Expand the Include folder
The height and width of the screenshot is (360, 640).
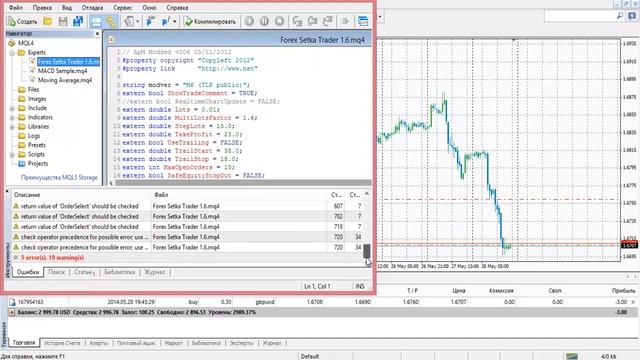click(12, 108)
